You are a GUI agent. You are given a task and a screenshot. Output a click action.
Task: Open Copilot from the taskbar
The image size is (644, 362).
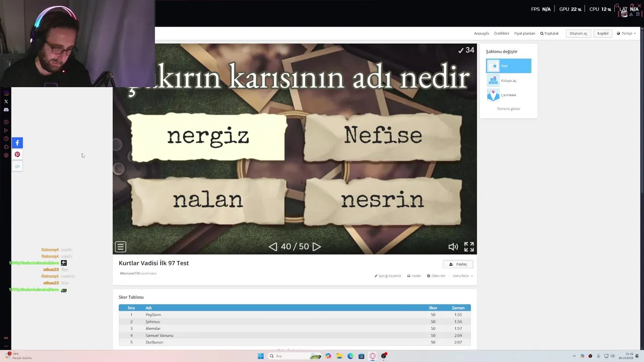(329, 356)
